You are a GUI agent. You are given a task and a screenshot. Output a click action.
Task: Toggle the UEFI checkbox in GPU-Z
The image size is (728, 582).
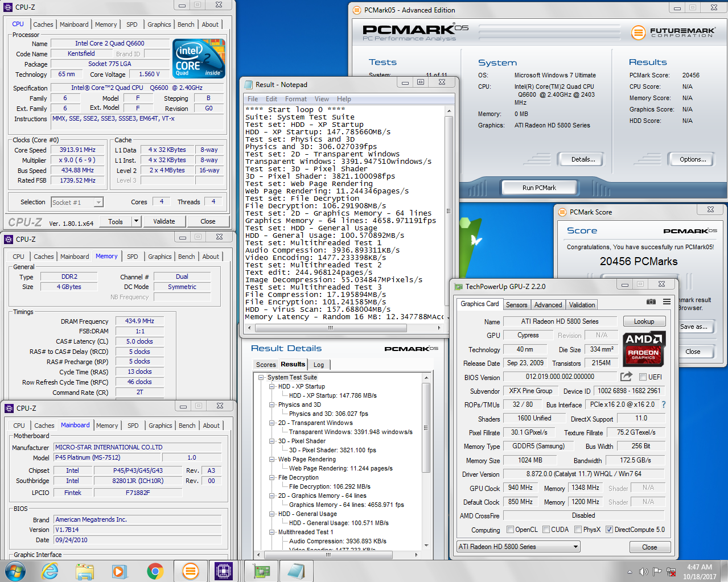click(x=643, y=377)
